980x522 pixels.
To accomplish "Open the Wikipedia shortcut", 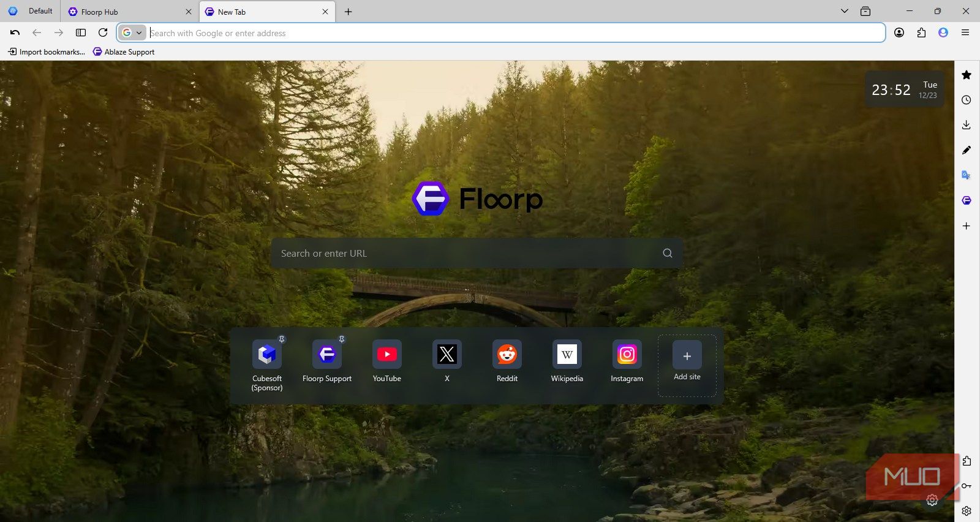I will click(x=567, y=361).
